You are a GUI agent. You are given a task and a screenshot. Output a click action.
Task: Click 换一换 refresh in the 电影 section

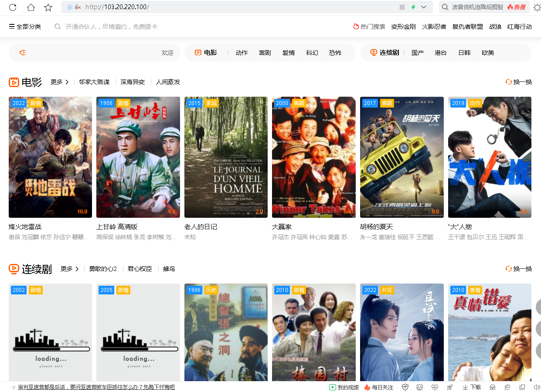(x=519, y=82)
